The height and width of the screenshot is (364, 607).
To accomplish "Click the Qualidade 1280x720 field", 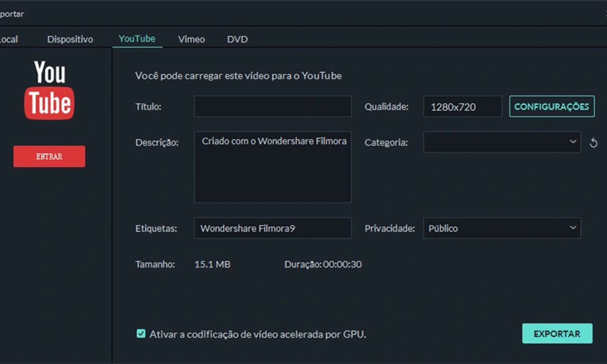I will (462, 107).
